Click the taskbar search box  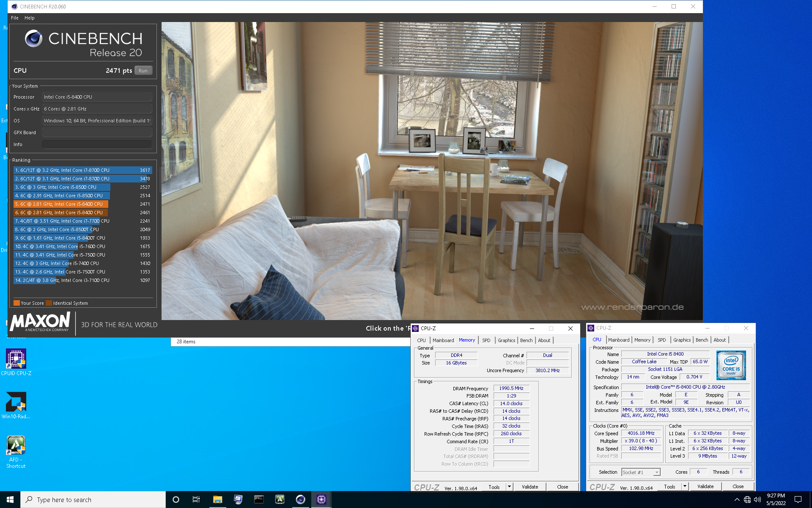(93, 500)
